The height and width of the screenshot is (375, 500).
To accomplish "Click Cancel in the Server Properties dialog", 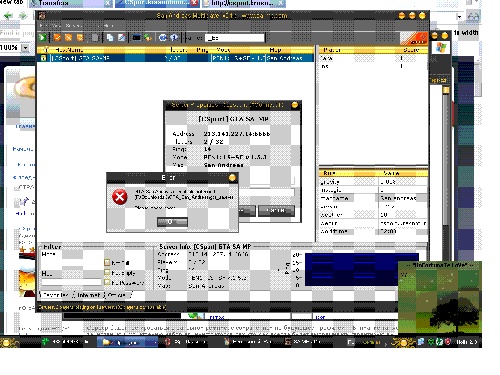I will pos(276,211).
